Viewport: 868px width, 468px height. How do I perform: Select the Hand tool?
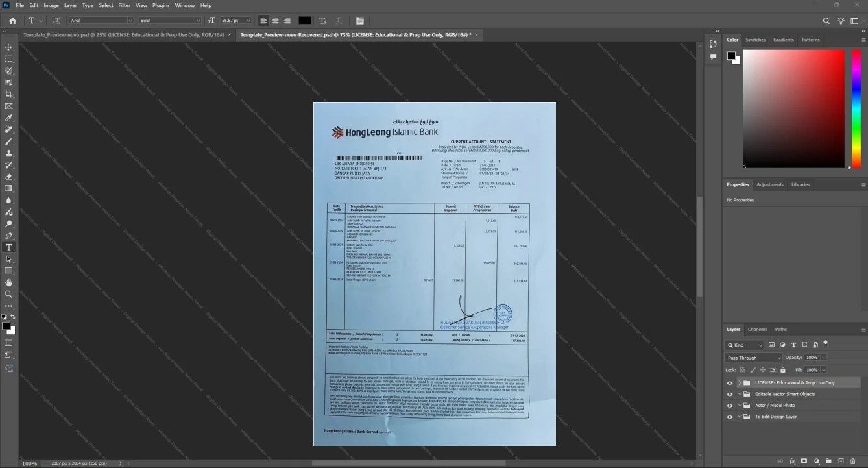click(x=9, y=282)
